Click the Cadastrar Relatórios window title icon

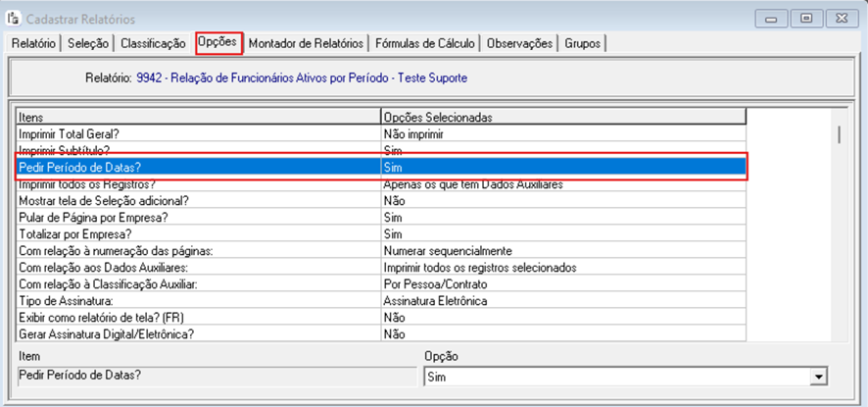pos(14,19)
